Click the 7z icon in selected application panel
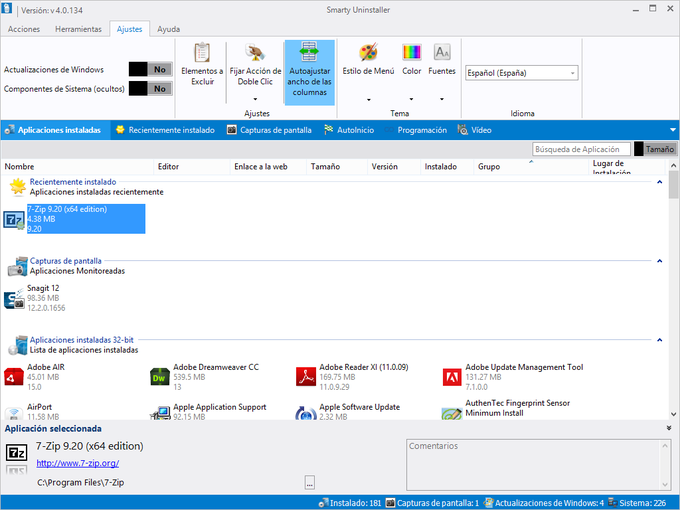This screenshot has height=510, width=680. point(16,453)
